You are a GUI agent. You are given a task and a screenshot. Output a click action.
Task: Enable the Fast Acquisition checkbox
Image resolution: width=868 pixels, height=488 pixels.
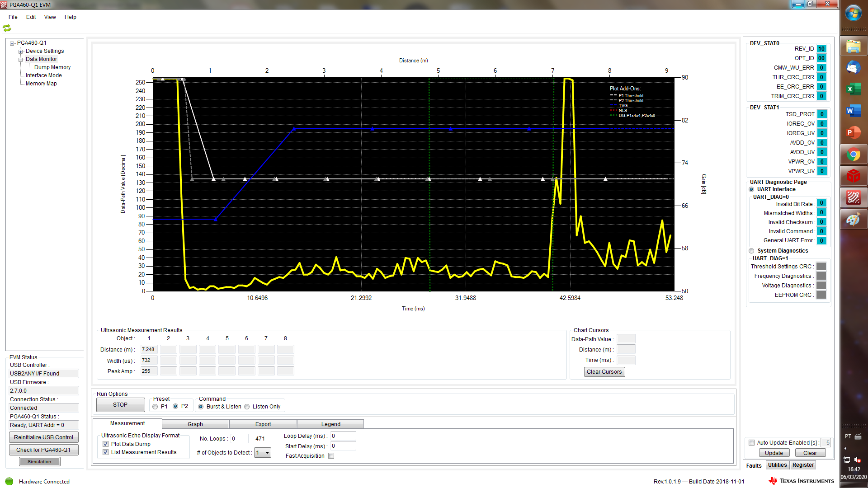(331, 456)
